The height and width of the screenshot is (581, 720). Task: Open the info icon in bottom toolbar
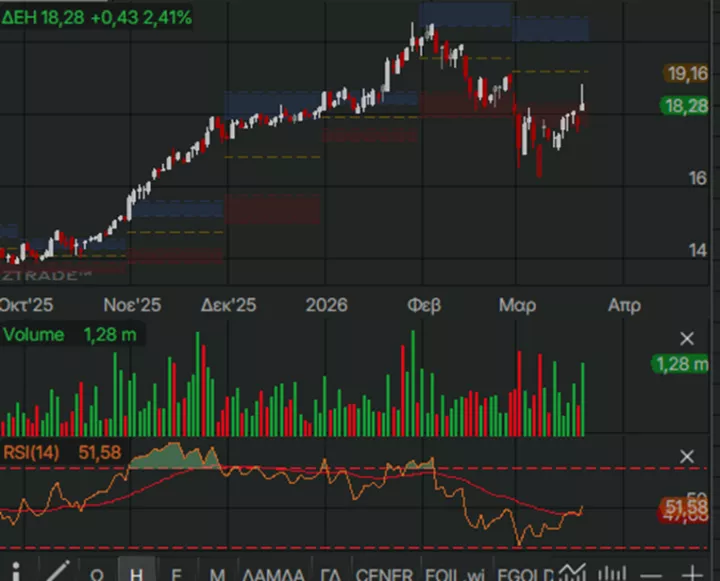point(14,573)
